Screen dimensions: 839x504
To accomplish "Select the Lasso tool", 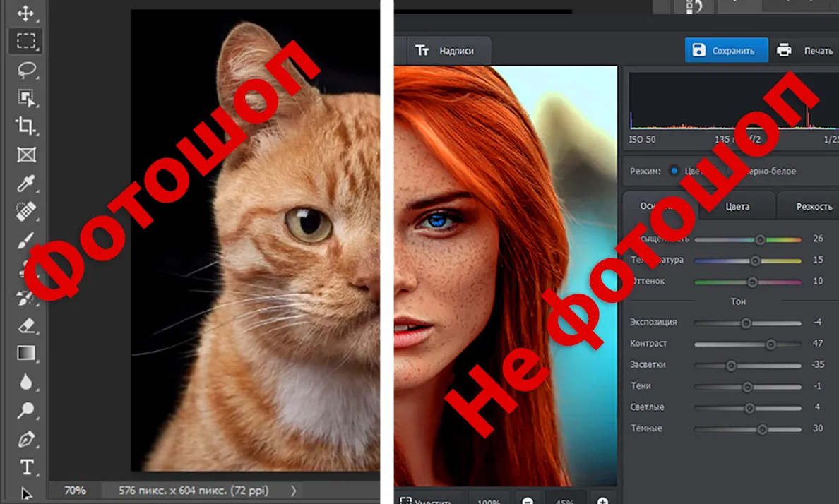I will click(x=26, y=70).
